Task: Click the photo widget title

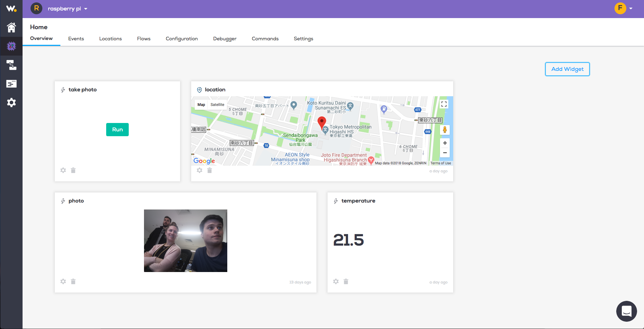Action: click(76, 201)
